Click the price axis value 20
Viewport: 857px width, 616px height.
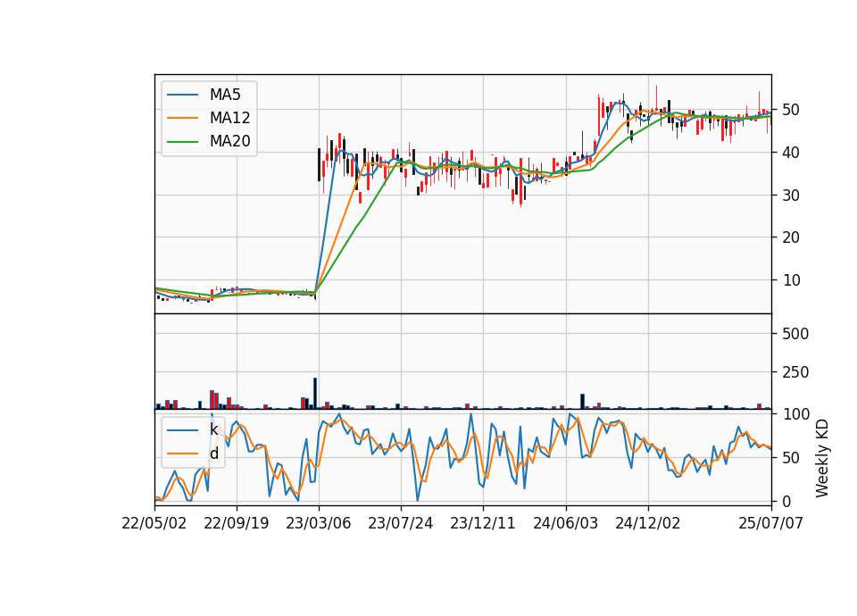(x=791, y=237)
